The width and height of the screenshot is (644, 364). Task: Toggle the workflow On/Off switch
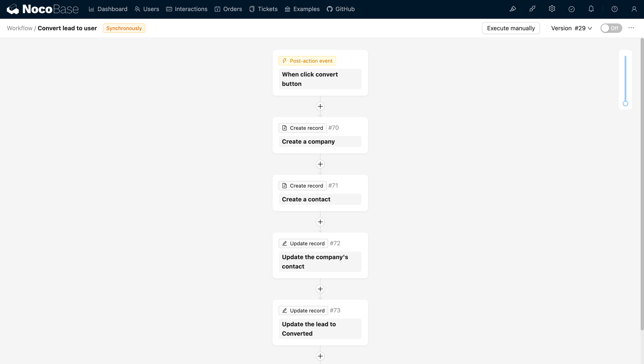[611, 28]
